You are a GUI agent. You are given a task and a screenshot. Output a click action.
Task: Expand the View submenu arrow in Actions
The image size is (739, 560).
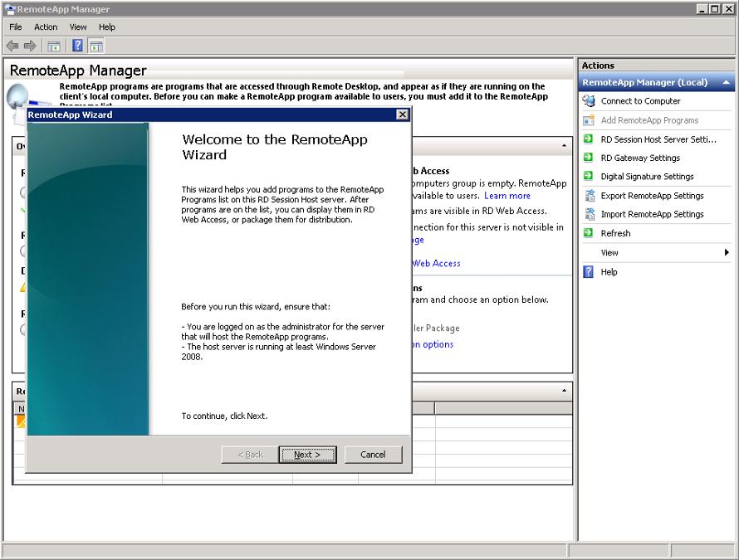(727, 253)
